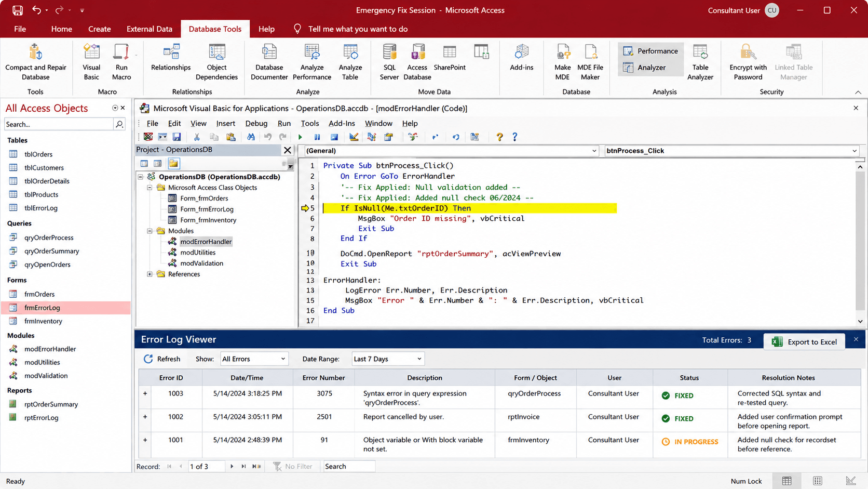Open the Date Range Last 7 Days dropdown
Viewport: 868px width, 489px height.
point(388,359)
